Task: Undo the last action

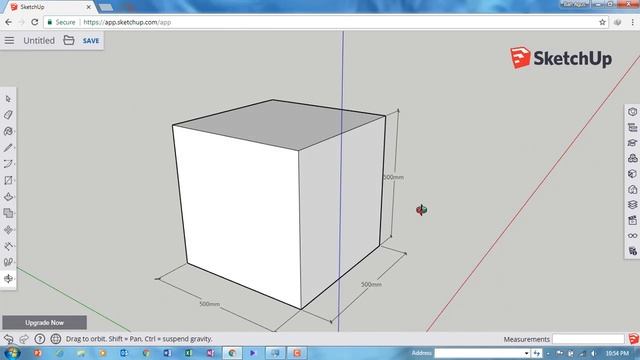Action: coord(8,339)
